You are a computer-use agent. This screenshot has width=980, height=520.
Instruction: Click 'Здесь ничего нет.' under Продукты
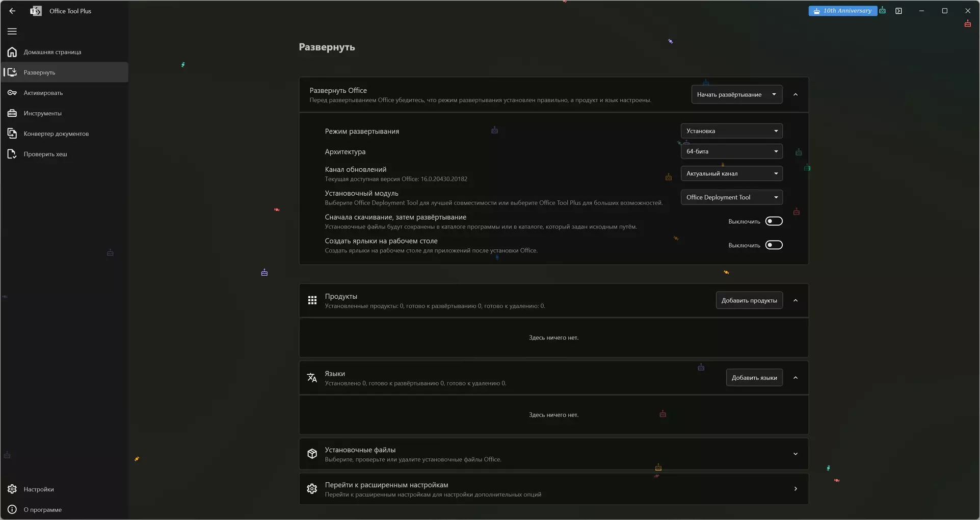(x=553, y=337)
